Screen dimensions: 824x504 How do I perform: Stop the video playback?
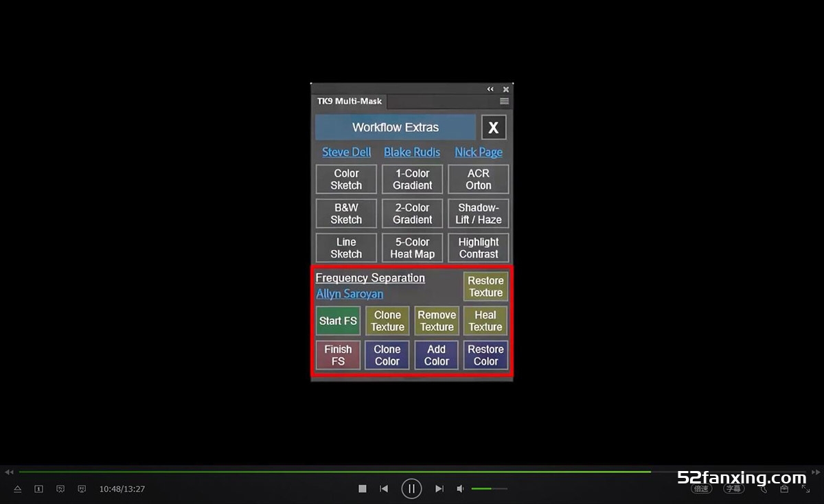[363, 489]
